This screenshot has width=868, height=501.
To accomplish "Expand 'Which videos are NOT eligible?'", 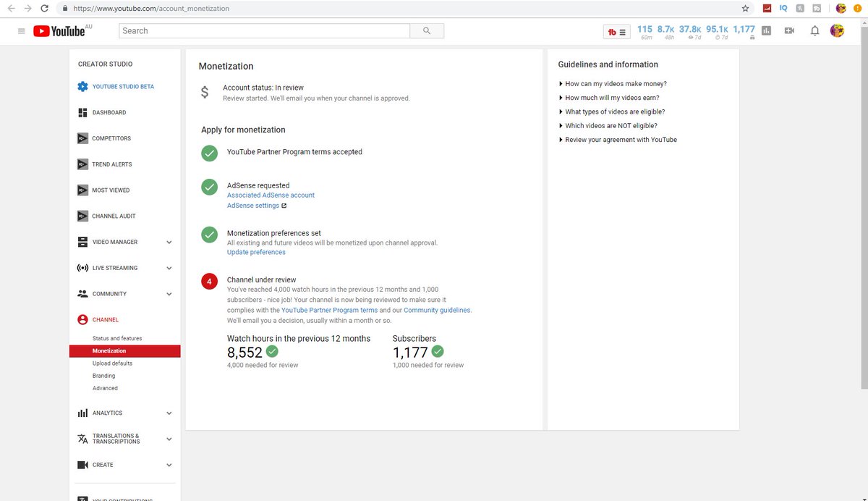I will [x=608, y=126].
